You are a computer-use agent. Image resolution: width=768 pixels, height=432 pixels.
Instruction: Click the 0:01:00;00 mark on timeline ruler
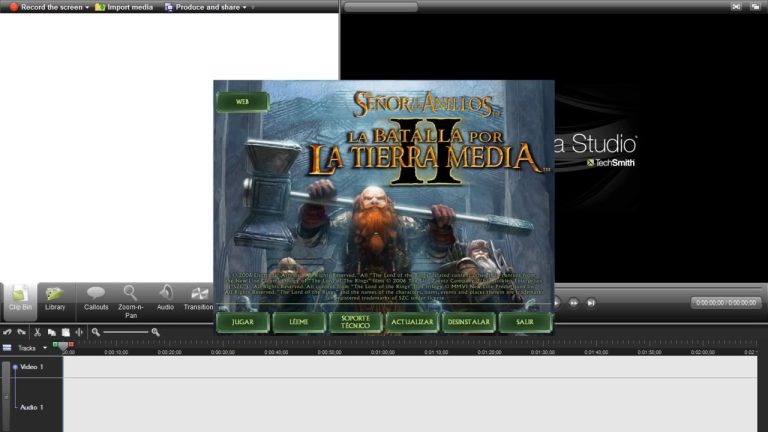point(383,352)
